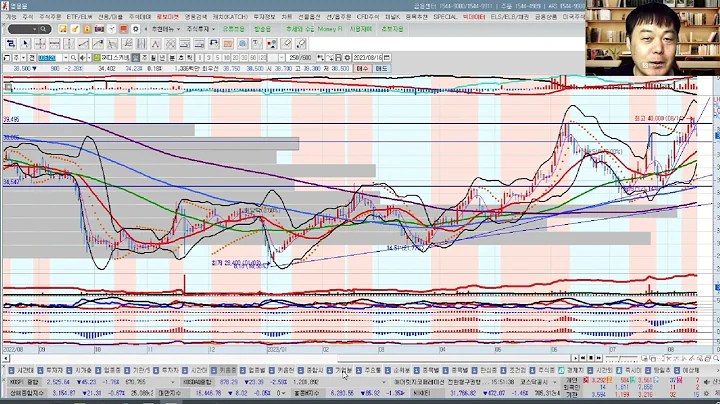Viewport: 720px width, 404px height.
Task: Select the 30 interval button
Action: pos(244,57)
